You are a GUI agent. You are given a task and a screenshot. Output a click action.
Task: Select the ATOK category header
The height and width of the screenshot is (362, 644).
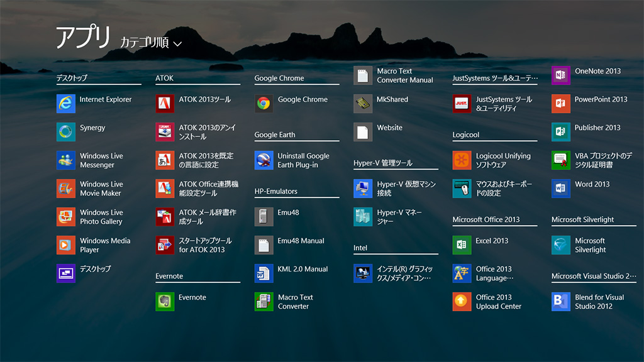click(164, 79)
